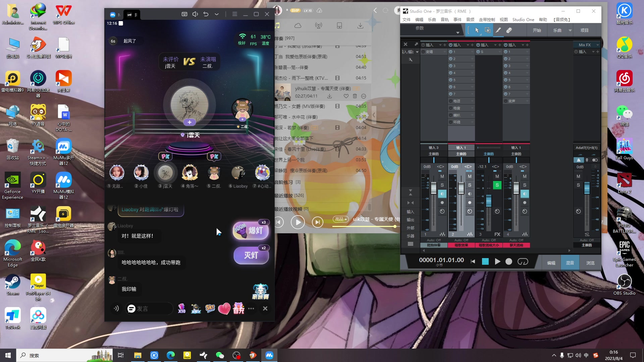
Task: Open 音轨 menu in Studio One
Action: pyautogui.click(x=445, y=20)
